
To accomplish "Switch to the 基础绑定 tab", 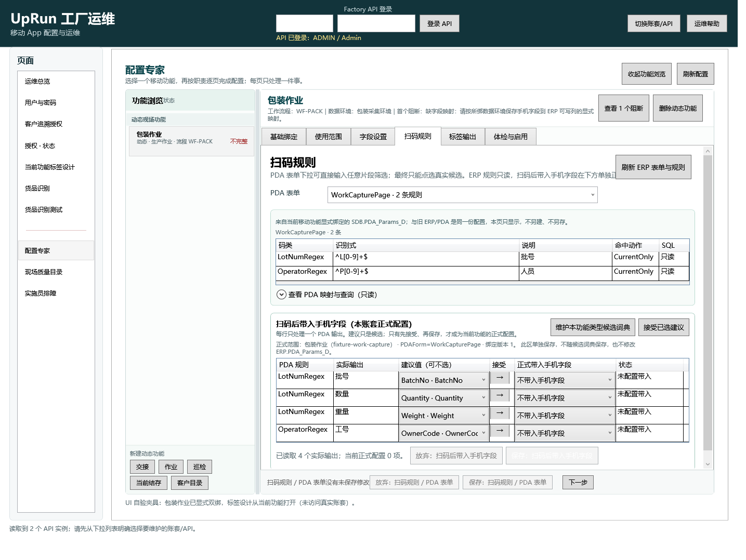I will 284,137.
